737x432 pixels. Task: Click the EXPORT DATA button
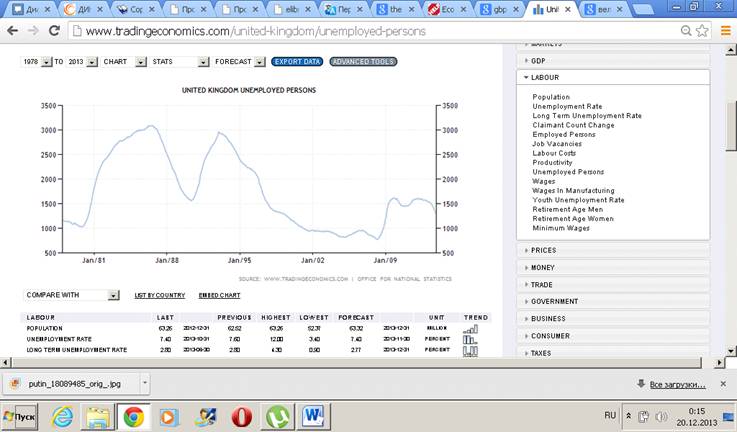pyautogui.click(x=296, y=62)
